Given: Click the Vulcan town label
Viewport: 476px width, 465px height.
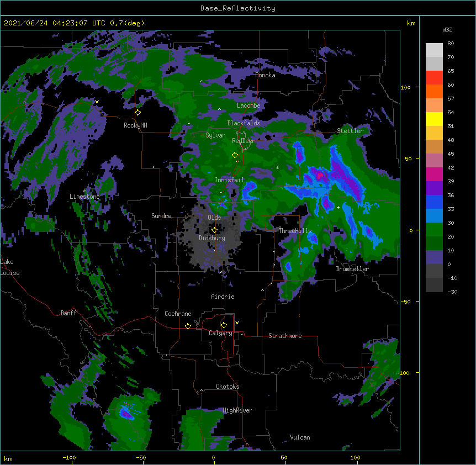Looking at the screenshot, I should pos(300,437).
